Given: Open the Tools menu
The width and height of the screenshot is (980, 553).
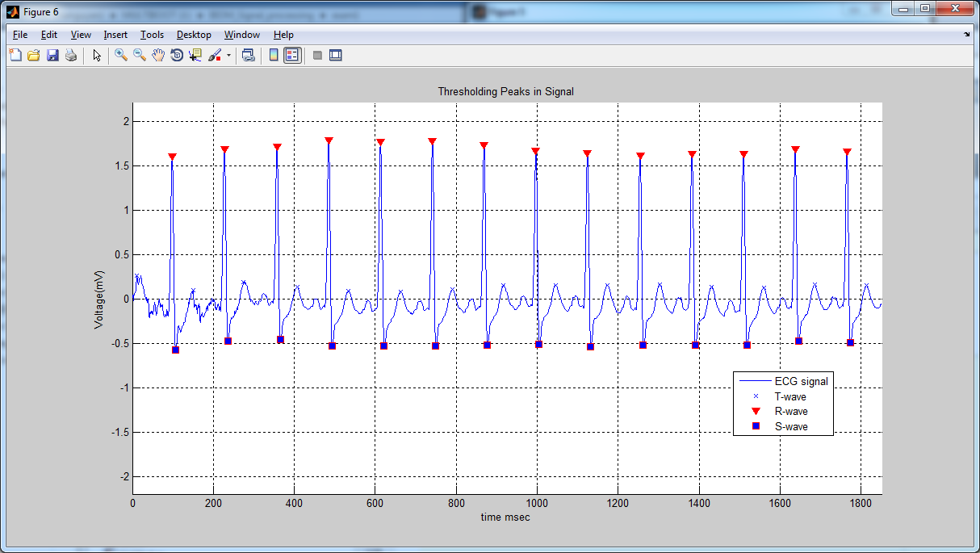Looking at the screenshot, I should [x=152, y=35].
